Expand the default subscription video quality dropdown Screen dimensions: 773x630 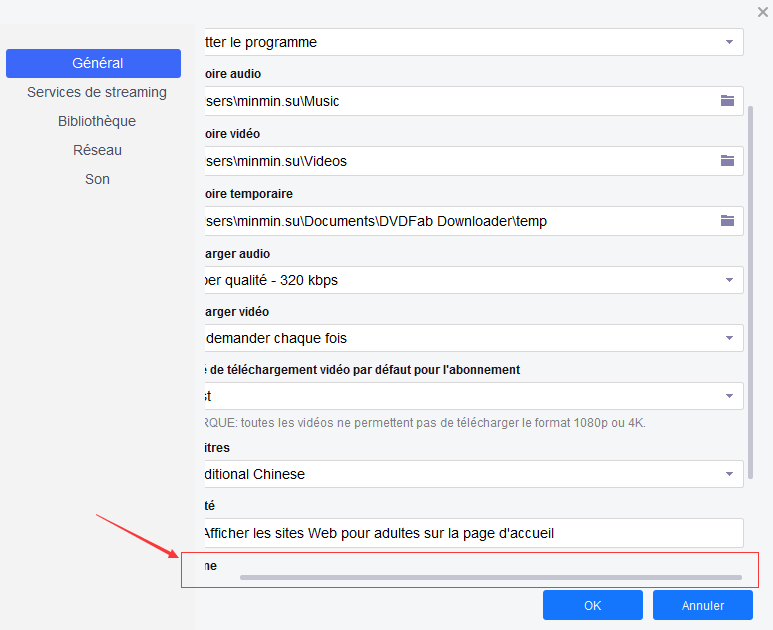click(728, 396)
